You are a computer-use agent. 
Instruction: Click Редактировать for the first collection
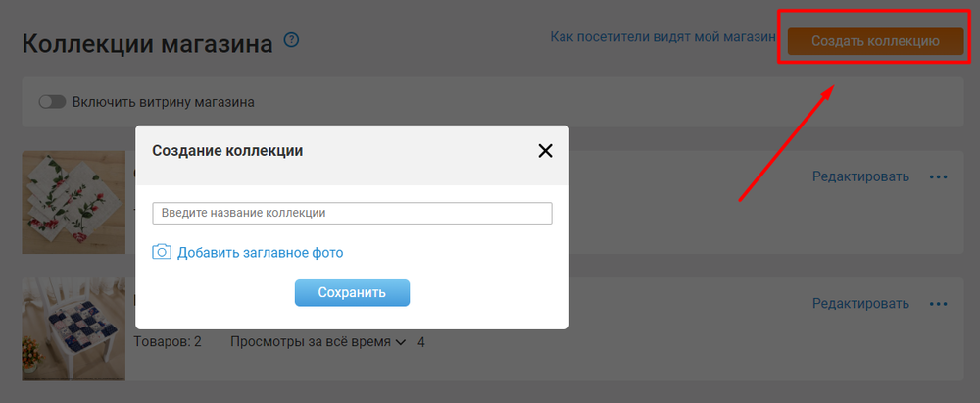[x=860, y=176]
